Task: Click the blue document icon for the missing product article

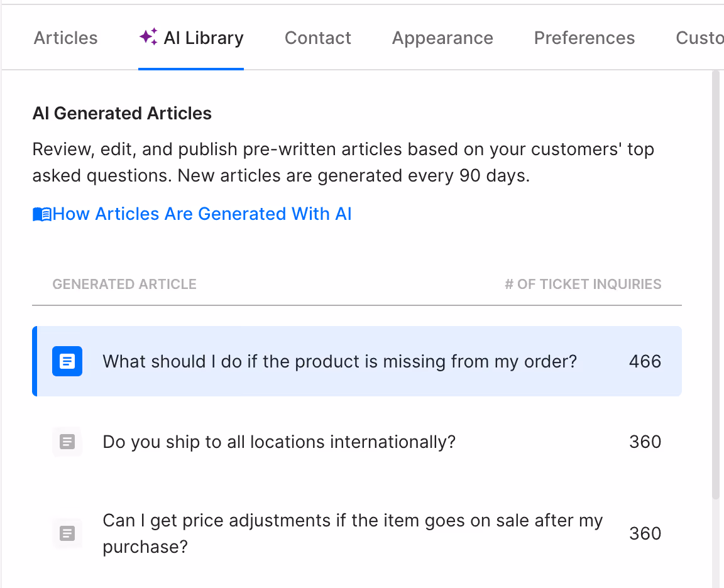Action: (67, 361)
